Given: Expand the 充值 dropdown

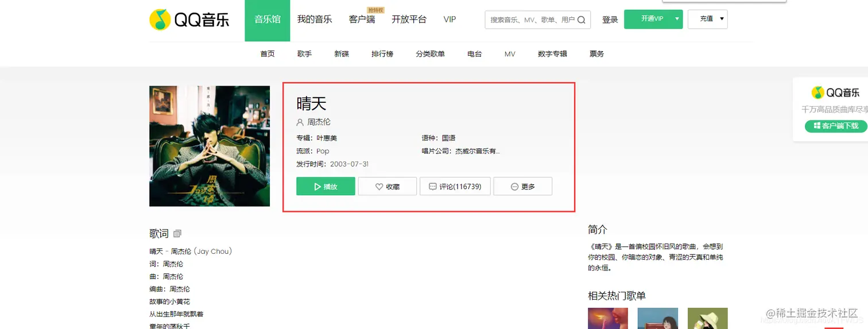Looking at the screenshot, I should [x=707, y=19].
